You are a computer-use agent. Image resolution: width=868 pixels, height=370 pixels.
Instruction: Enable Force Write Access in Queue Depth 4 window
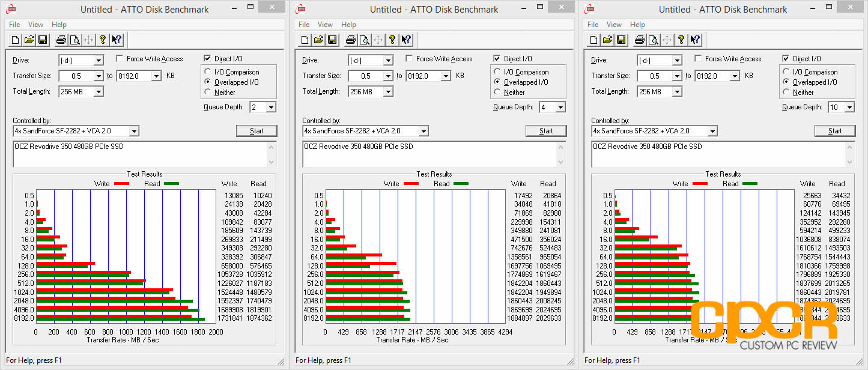coord(409,59)
